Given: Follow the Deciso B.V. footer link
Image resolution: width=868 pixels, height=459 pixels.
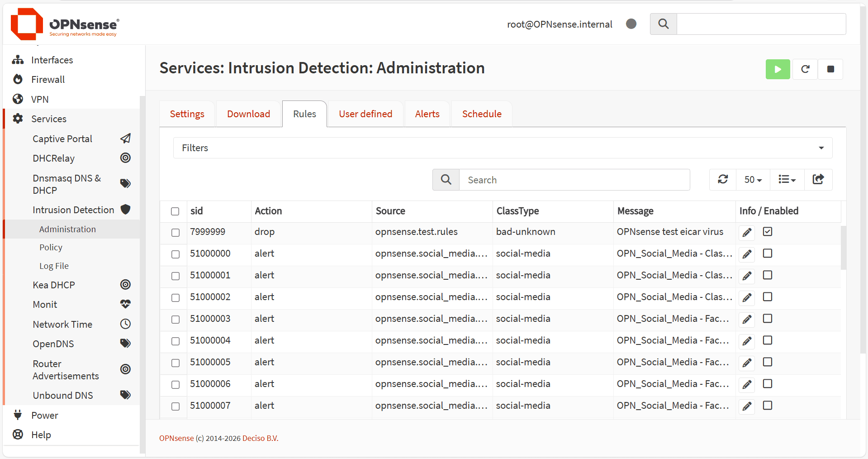Looking at the screenshot, I should pos(260,438).
